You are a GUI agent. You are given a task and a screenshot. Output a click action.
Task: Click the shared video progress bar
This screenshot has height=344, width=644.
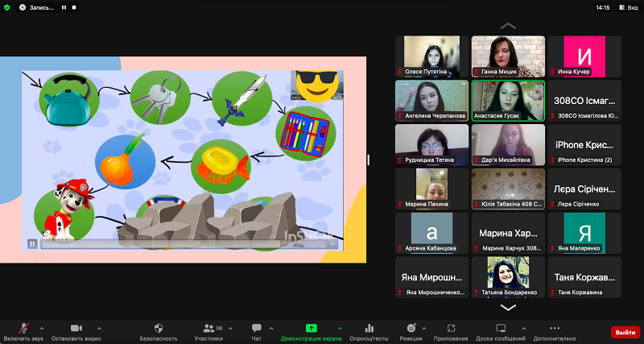click(184, 244)
